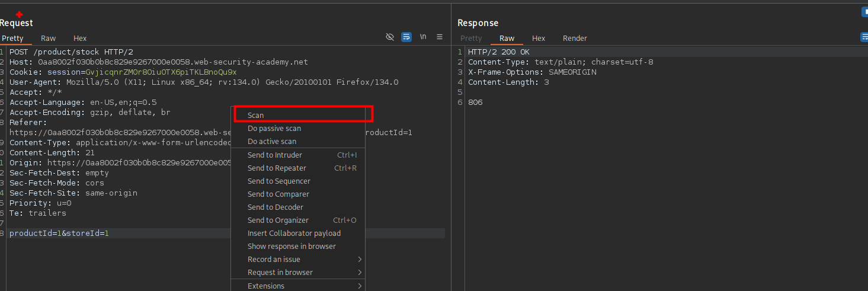Expand the Record an issue submenu

tap(360, 260)
